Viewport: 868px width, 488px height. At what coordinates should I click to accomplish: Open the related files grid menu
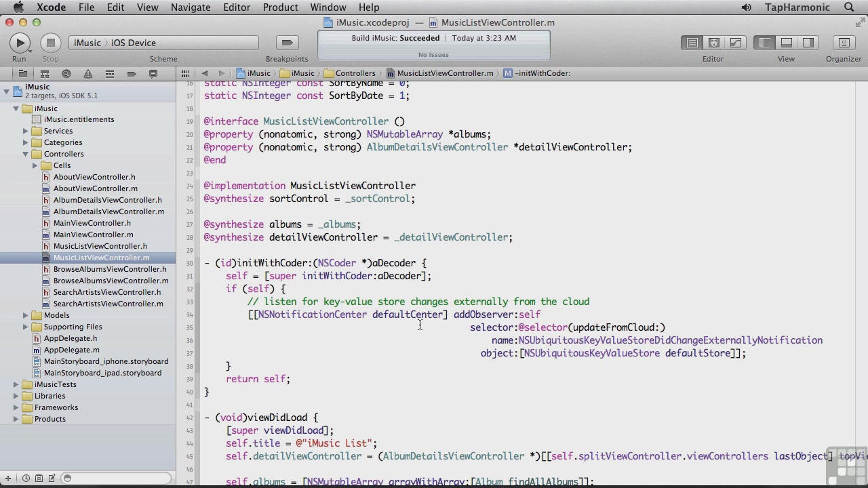point(185,73)
